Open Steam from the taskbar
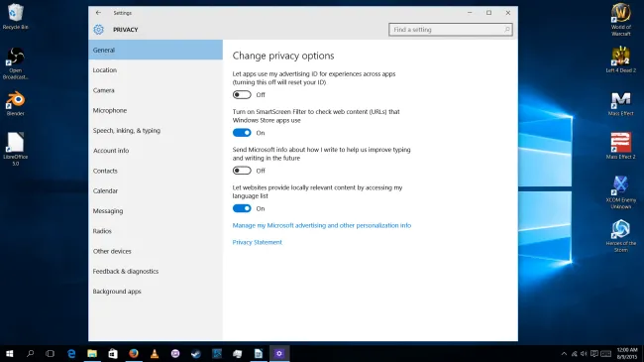Screen dimensions: 644x362 pyautogui.click(x=196, y=353)
